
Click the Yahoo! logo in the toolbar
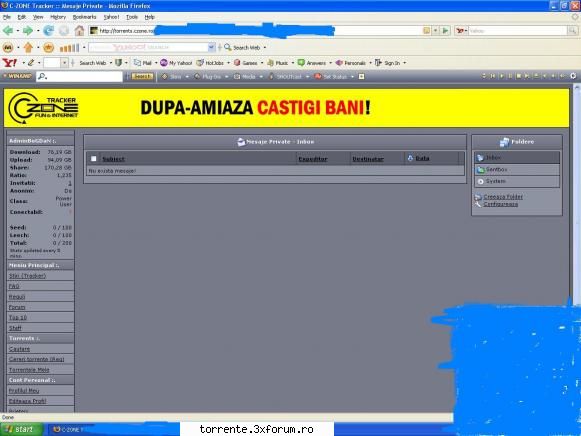[x=10, y=63]
